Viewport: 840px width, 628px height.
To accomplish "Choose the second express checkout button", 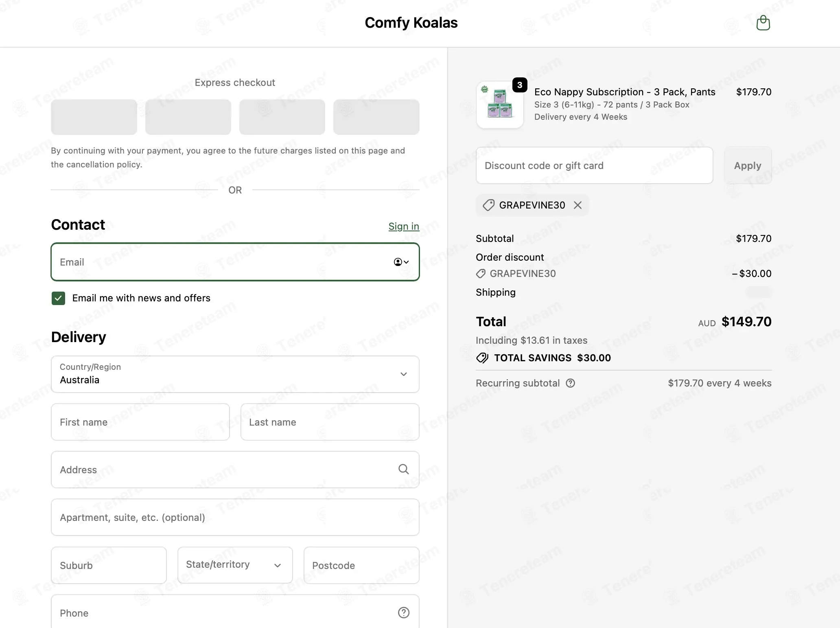I will (x=188, y=117).
